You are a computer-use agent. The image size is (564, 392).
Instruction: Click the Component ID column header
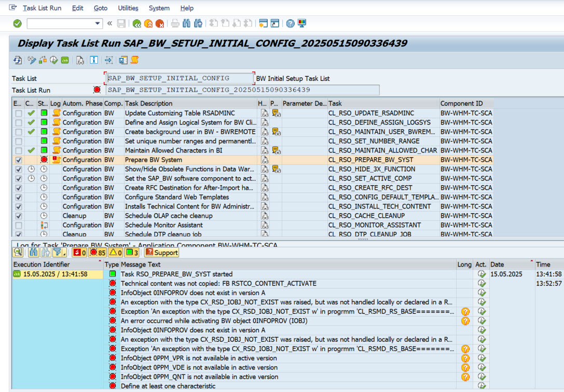coord(466,104)
